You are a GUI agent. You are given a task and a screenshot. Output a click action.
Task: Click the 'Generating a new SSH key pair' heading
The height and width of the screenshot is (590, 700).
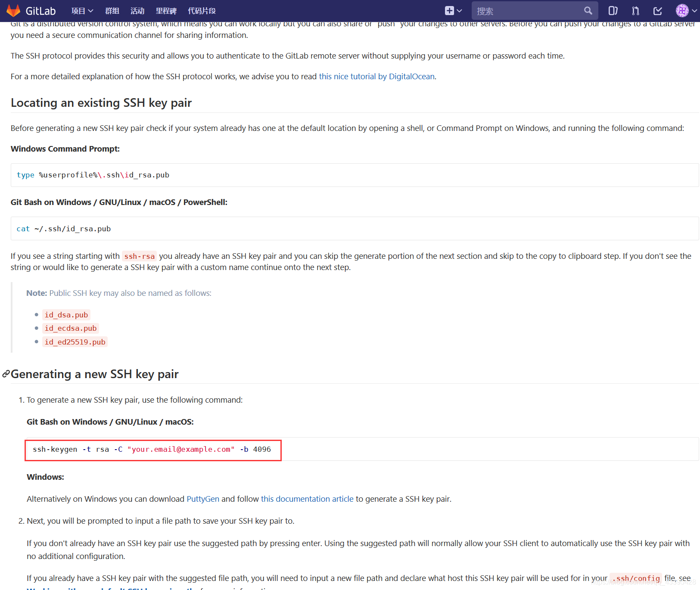pos(95,374)
